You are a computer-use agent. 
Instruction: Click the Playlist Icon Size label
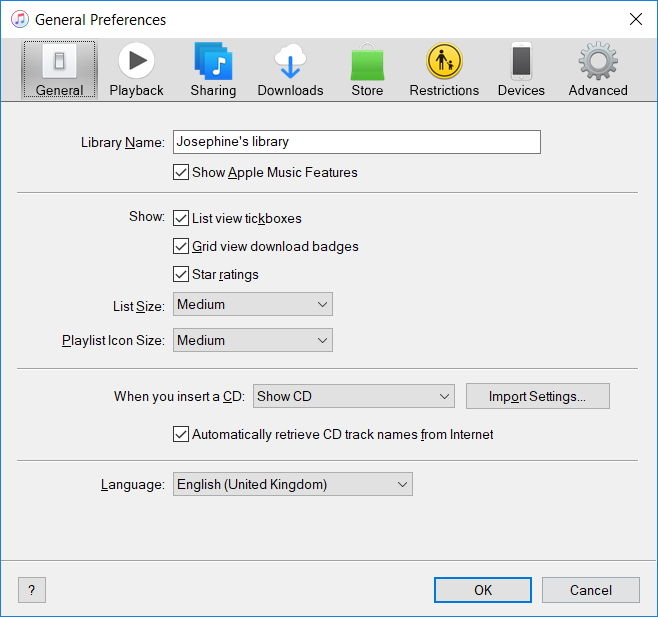tap(113, 340)
